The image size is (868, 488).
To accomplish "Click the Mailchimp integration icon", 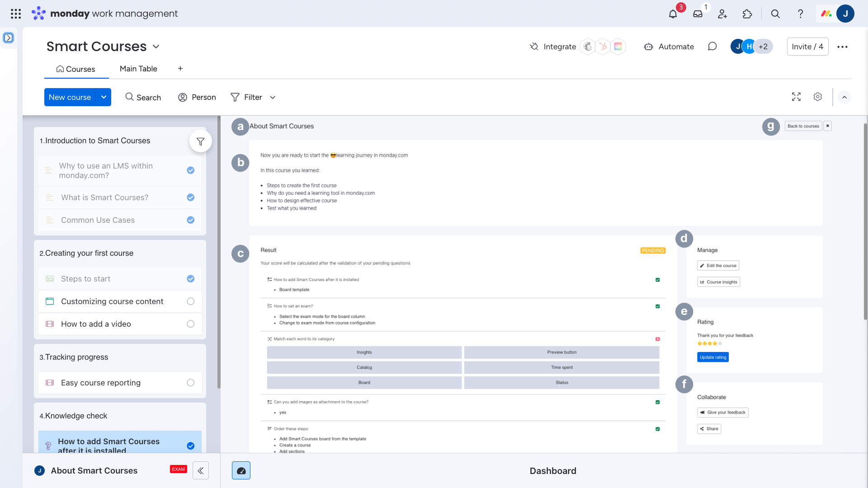I will (588, 47).
